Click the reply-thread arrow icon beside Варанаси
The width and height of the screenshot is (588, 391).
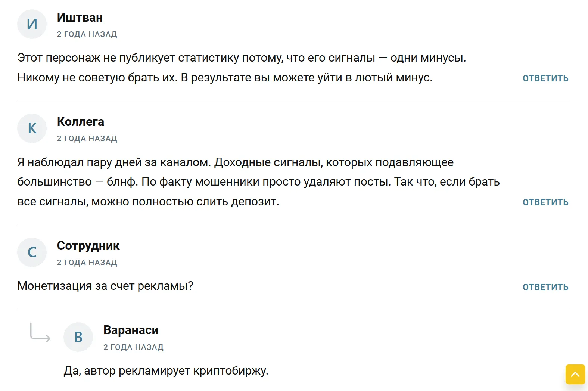tap(40, 332)
